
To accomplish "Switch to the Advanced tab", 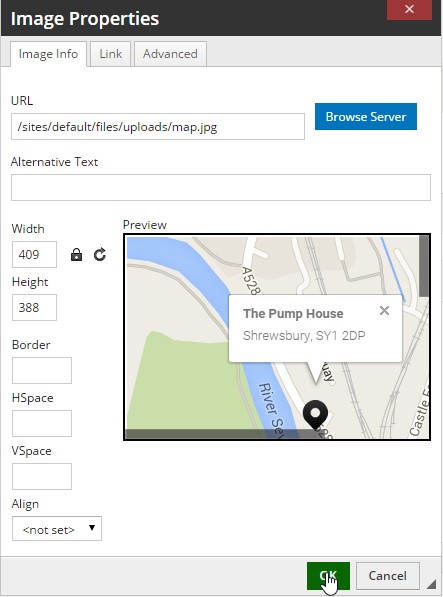I will (170, 54).
